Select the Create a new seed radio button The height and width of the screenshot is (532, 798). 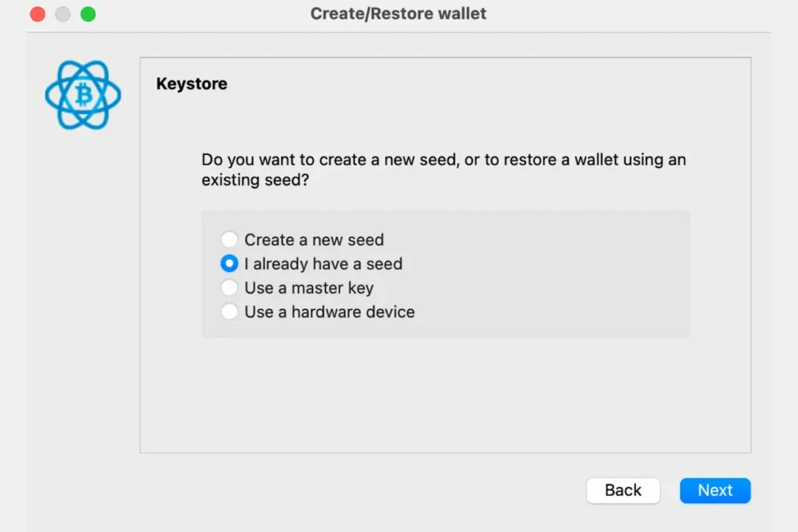point(229,240)
